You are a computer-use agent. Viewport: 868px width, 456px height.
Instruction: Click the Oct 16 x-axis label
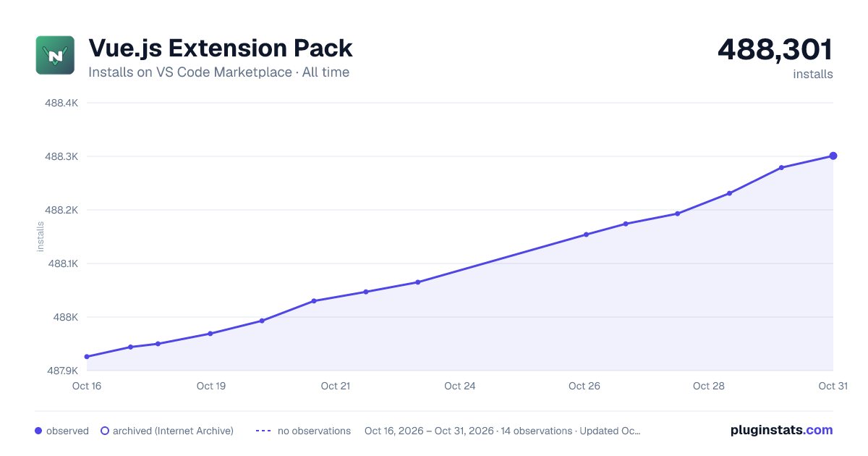[87, 386]
